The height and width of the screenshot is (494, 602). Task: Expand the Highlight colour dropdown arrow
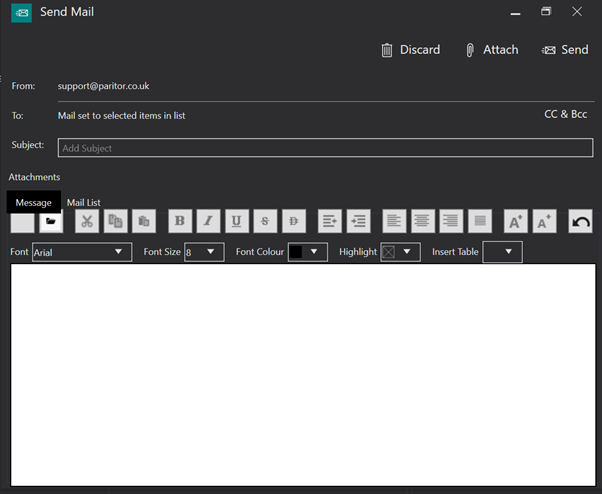pos(407,252)
